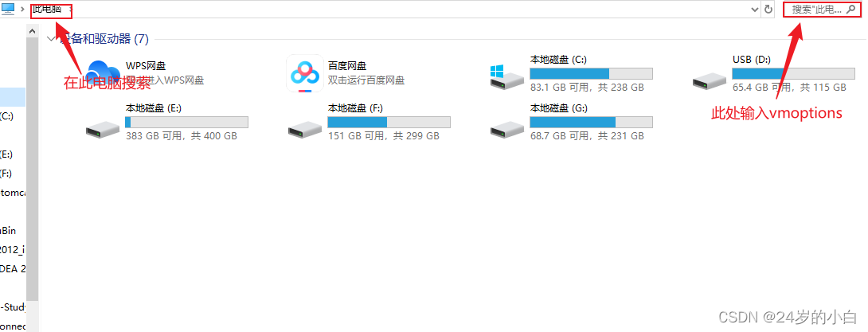Image resolution: width=868 pixels, height=332 pixels.
Task: Select the 本地磁盘 (G:) drive icon
Action: coord(507,130)
